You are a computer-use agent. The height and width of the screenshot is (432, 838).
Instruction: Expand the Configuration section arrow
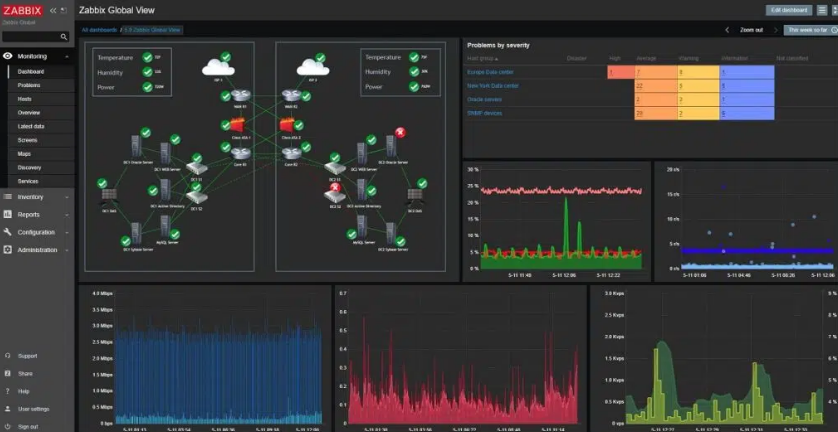pos(66,232)
